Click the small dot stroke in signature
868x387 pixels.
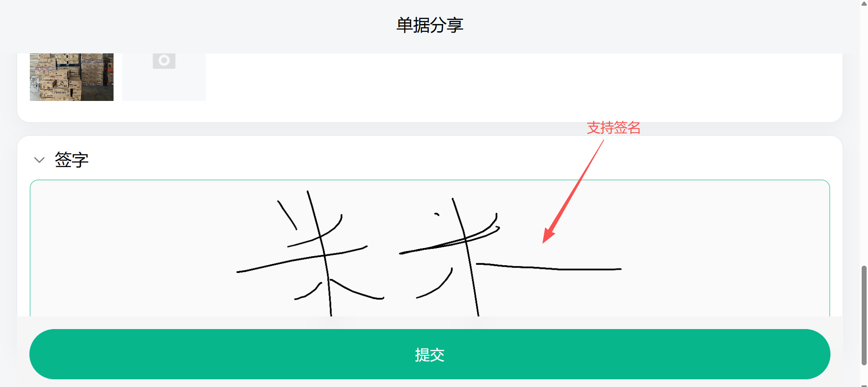click(x=437, y=214)
